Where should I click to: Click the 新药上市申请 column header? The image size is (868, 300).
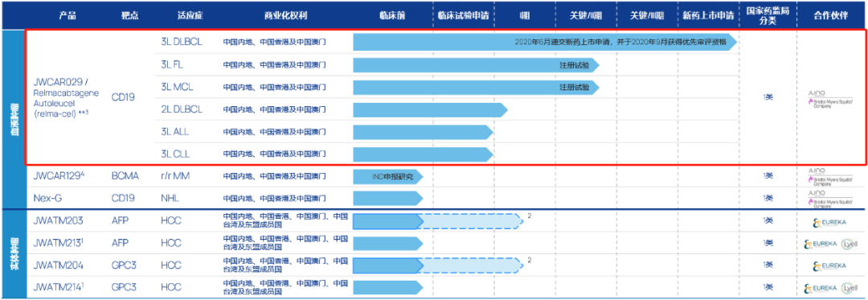coord(708,15)
